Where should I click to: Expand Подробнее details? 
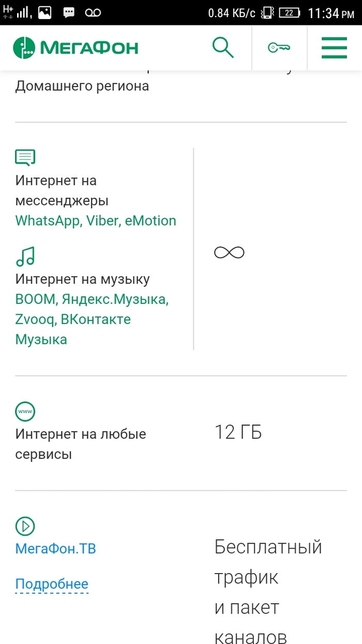pos(52,584)
